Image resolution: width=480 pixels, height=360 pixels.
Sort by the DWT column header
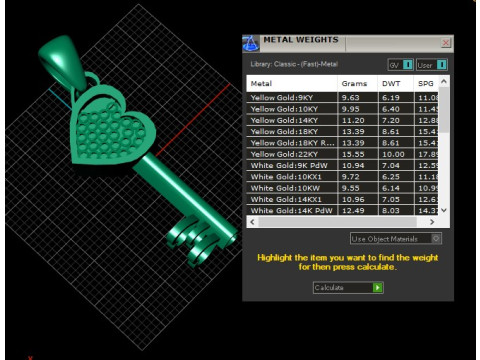[396, 84]
